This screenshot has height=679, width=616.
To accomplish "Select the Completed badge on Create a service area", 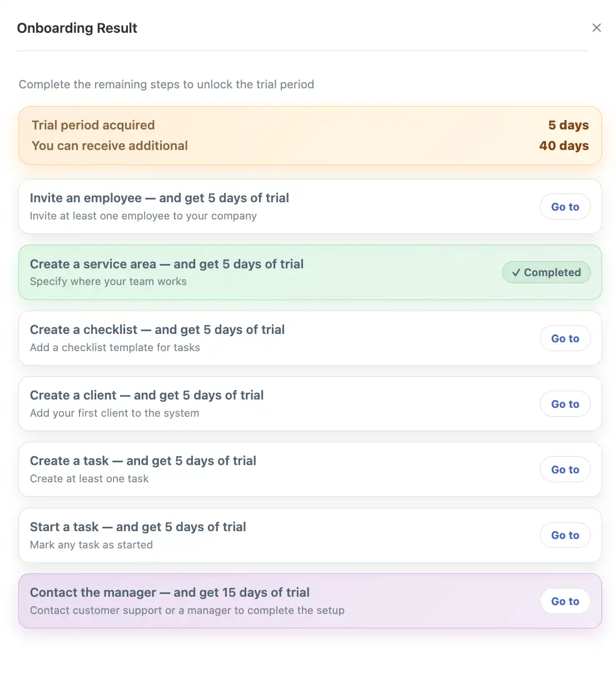I will [546, 272].
